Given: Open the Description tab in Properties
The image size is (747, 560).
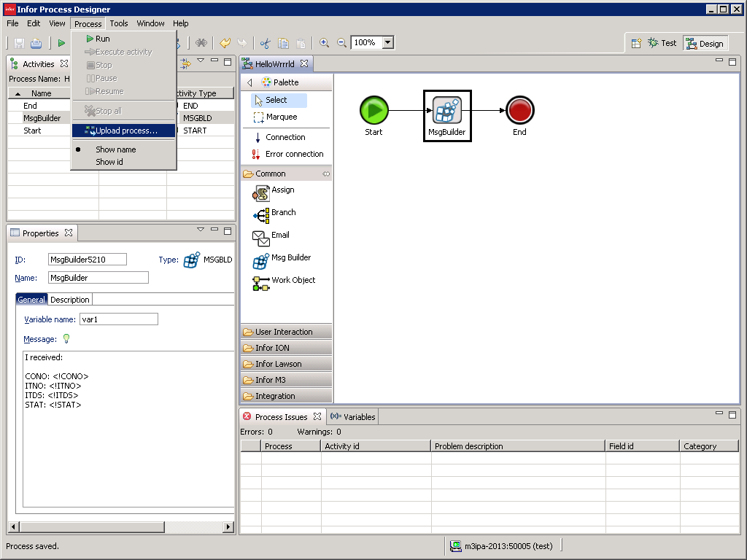Looking at the screenshot, I should [70, 300].
